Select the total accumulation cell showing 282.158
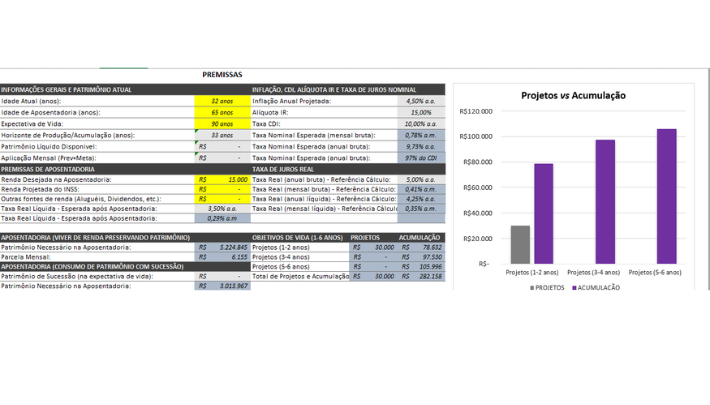Screen dimensions: 710x405 click(421, 276)
